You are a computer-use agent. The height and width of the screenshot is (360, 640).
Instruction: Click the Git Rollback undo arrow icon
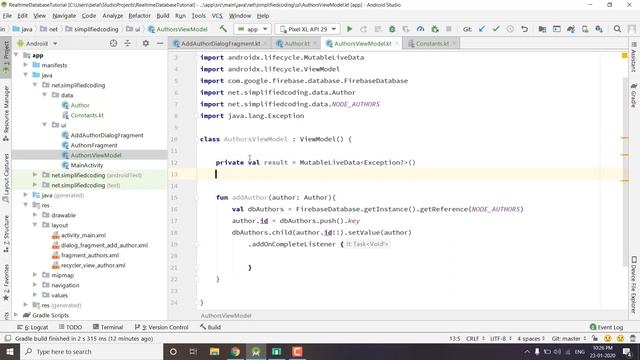coord(524,29)
